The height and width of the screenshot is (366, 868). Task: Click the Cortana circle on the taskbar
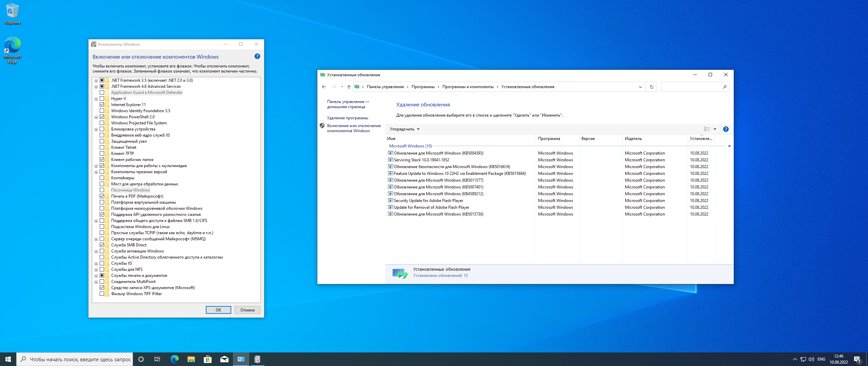pyautogui.click(x=141, y=359)
